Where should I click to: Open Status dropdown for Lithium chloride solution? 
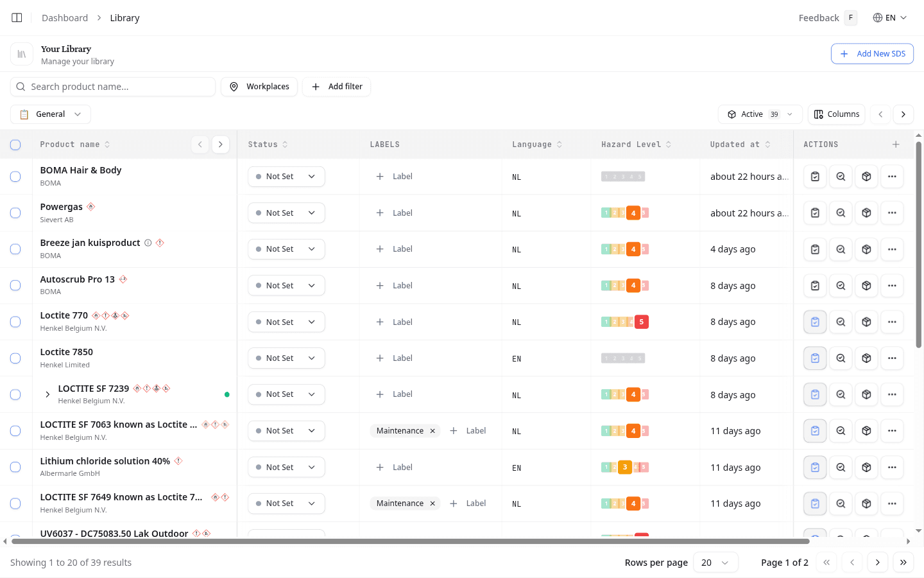[286, 467]
